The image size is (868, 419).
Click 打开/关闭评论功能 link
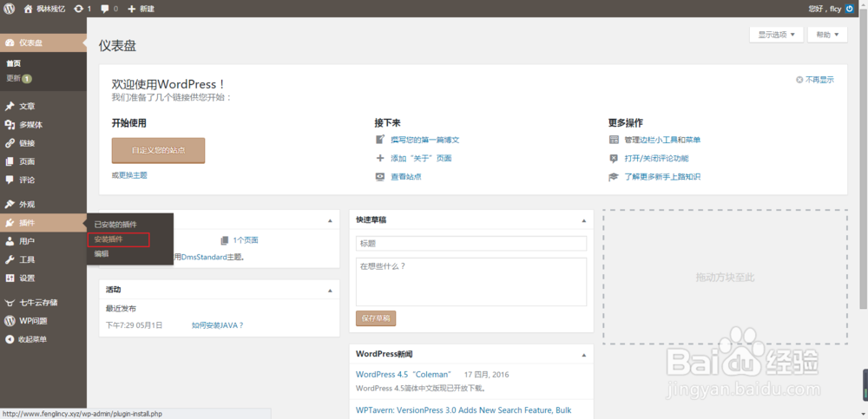[656, 158]
